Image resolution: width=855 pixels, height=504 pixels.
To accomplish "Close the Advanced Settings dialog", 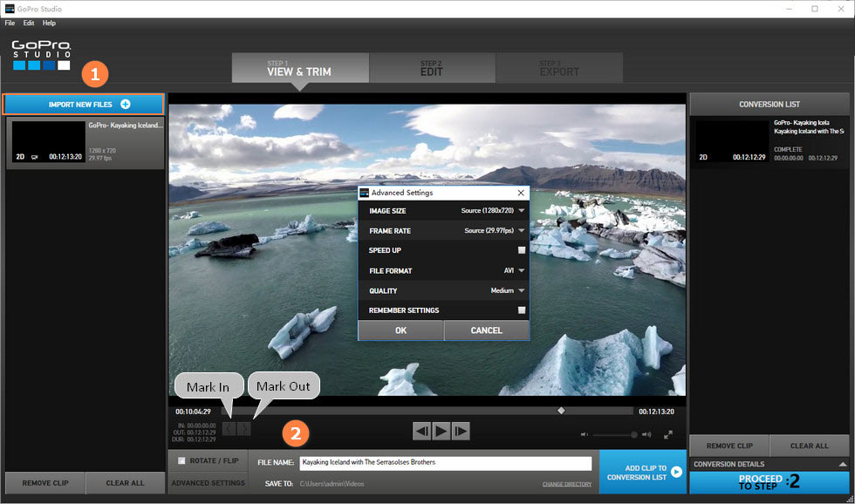I will [x=521, y=193].
